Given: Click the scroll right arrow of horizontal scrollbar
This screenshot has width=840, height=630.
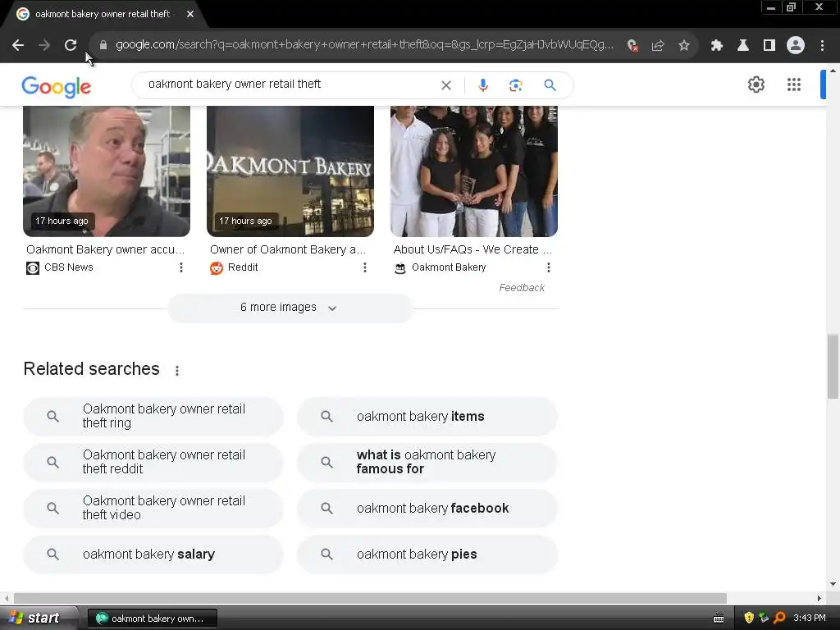Looking at the screenshot, I should pos(819,598).
